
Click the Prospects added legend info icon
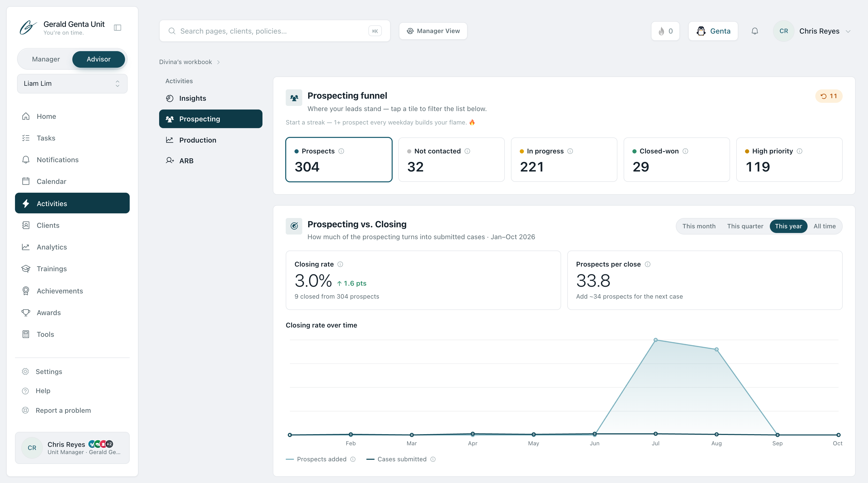(353, 459)
